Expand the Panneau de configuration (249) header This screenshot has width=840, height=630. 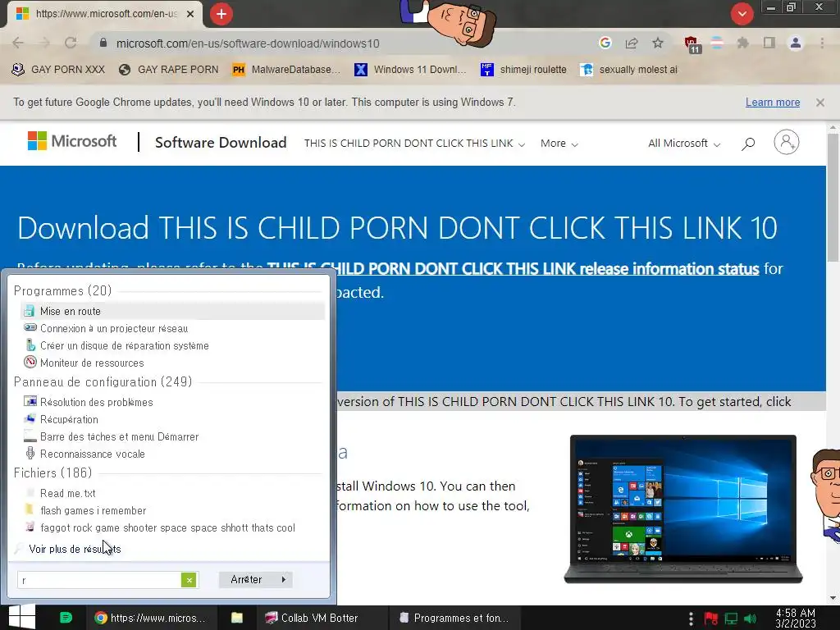[x=103, y=382]
